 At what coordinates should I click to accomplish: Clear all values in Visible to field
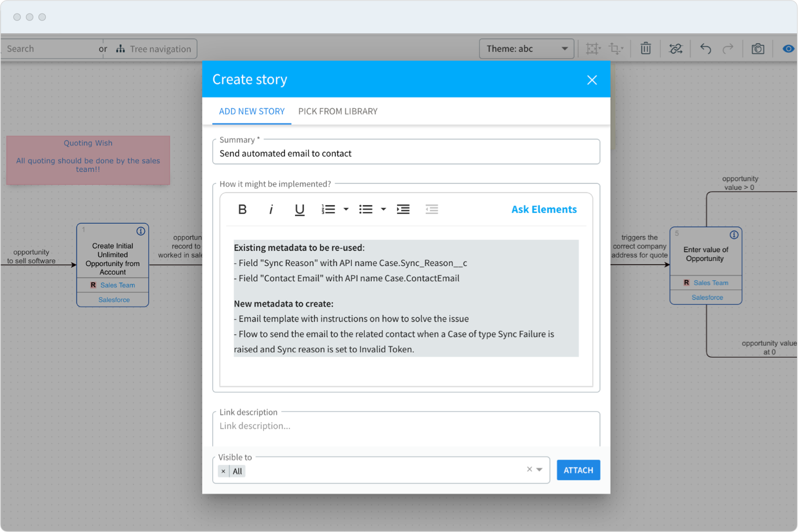click(x=529, y=469)
